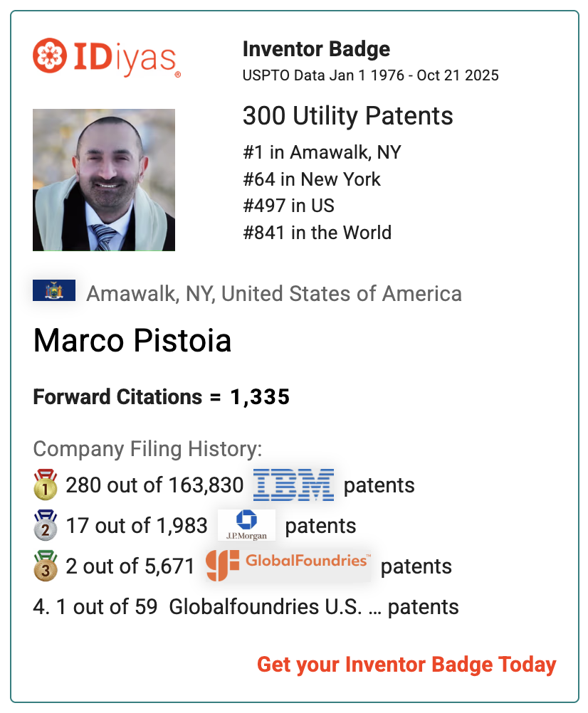This screenshot has height=713, width=588.
Task: Click the Globalfoundries U.S. fourth company entry
Action: click(245, 607)
